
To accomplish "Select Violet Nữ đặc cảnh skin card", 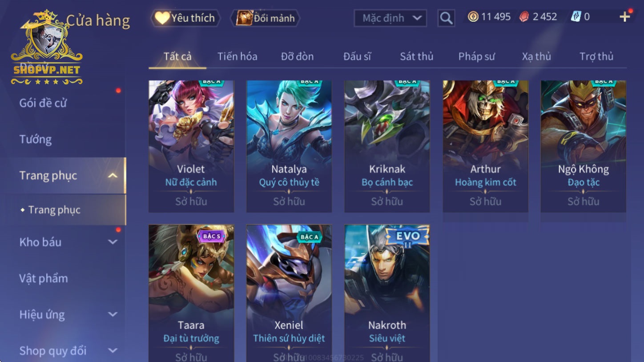I will [x=191, y=146].
